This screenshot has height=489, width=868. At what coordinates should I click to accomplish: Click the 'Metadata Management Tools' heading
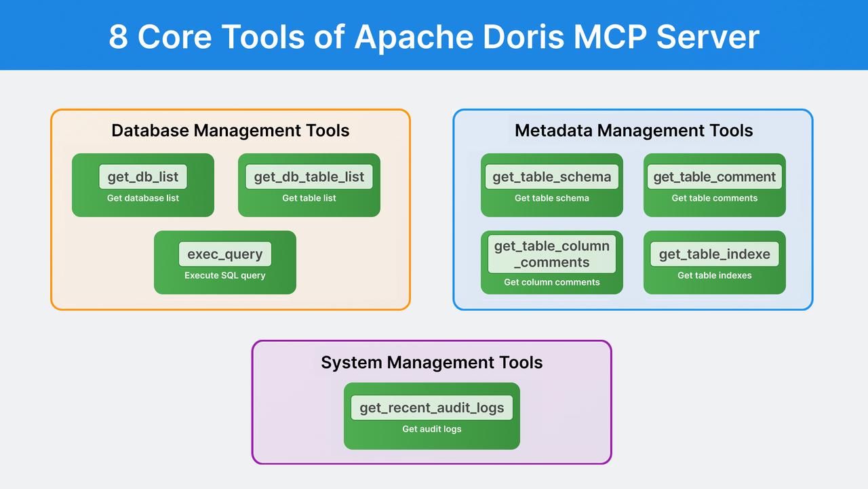tap(634, 130)
